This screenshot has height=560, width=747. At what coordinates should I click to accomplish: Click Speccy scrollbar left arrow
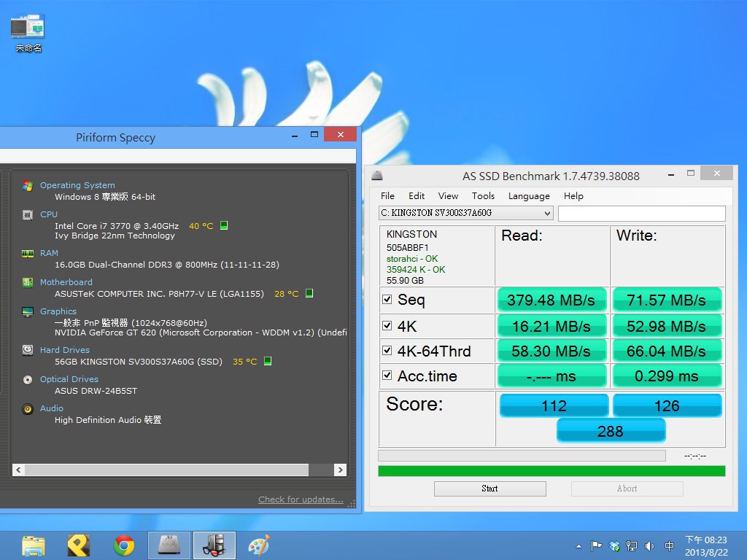[18, 470]
